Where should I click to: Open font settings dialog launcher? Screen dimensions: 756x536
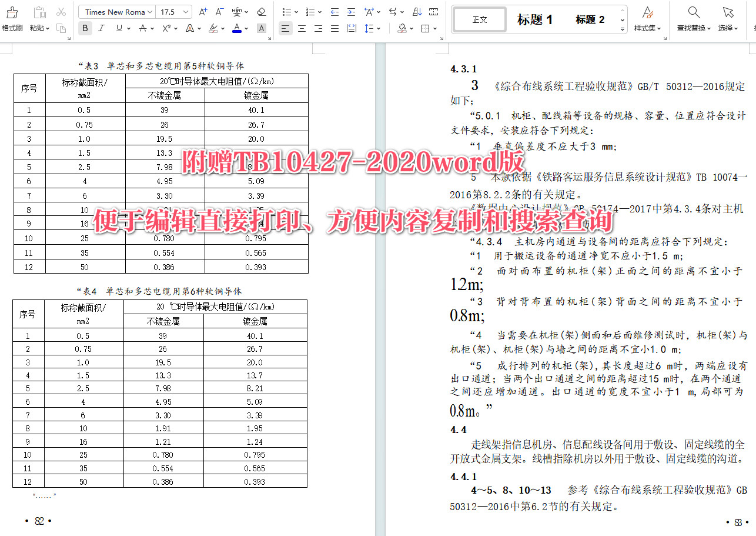[x=269, y=39]
